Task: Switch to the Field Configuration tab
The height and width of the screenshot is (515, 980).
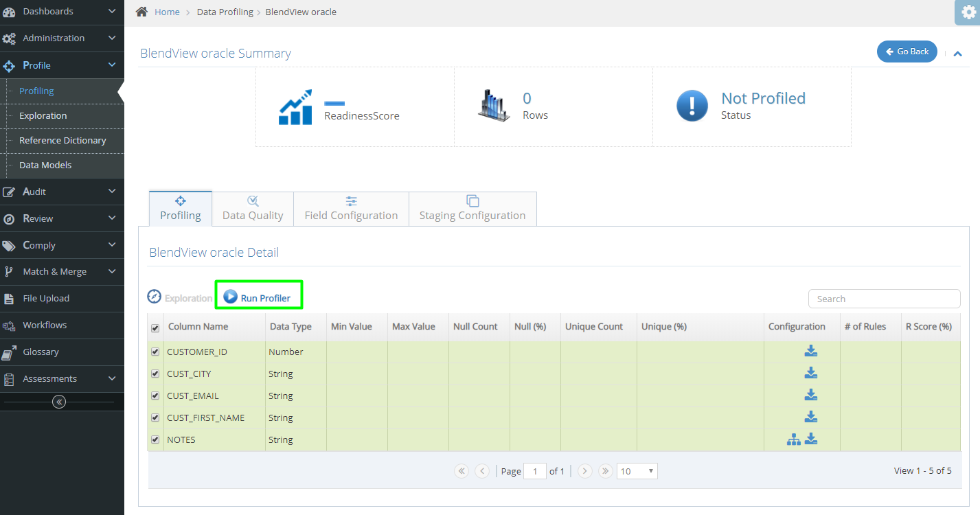Action: pyautogui.click(x=351, y=208)
